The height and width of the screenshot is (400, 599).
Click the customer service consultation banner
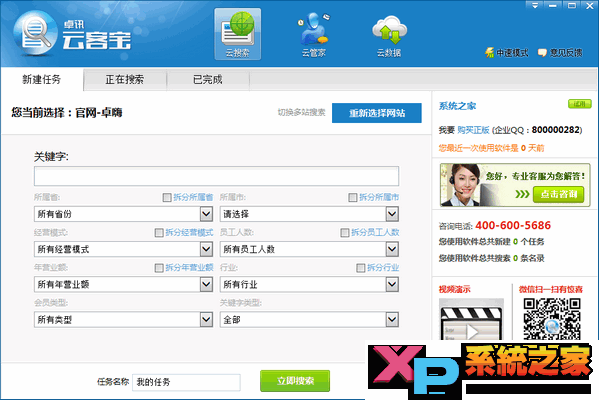click(x=515, y=185)
